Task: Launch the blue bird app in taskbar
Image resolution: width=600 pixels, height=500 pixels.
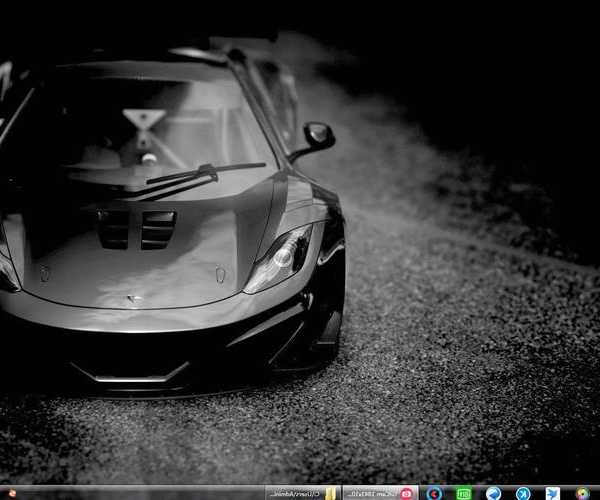Action: tap(552, 492)
